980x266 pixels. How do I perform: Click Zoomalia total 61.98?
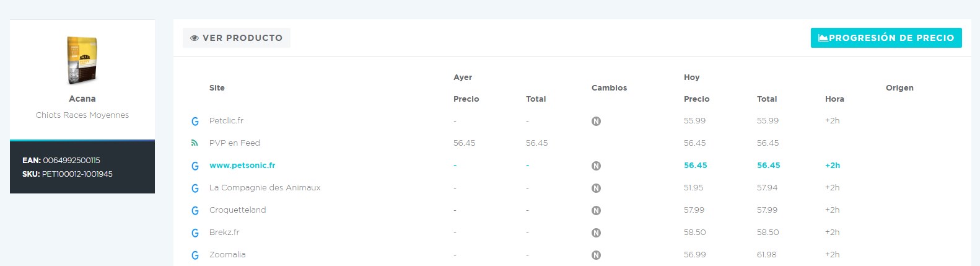tap(767, 255)
